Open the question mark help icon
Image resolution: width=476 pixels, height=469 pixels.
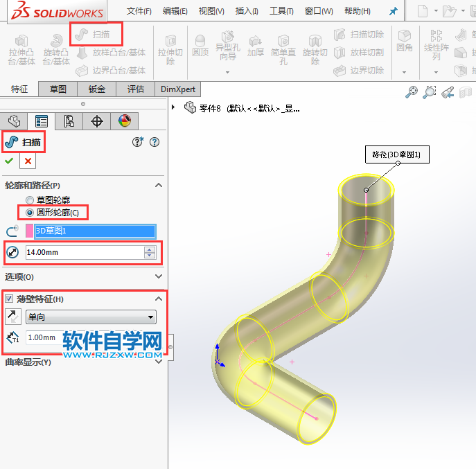click(x=155, y=142)
